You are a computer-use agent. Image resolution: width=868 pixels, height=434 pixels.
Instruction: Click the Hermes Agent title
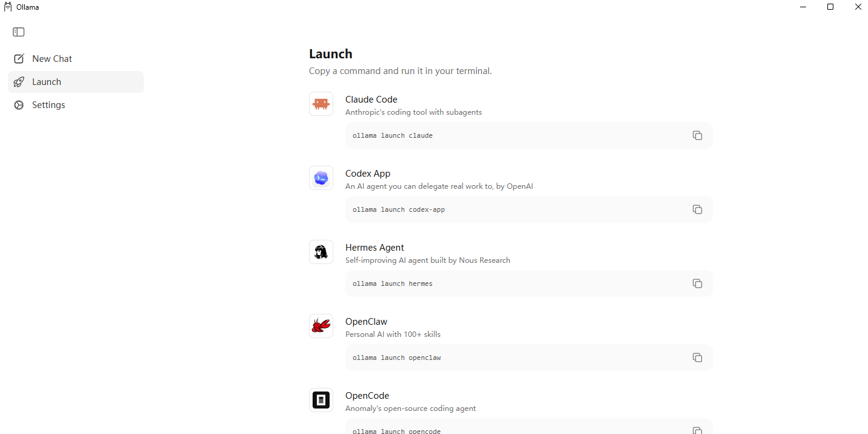375,248
